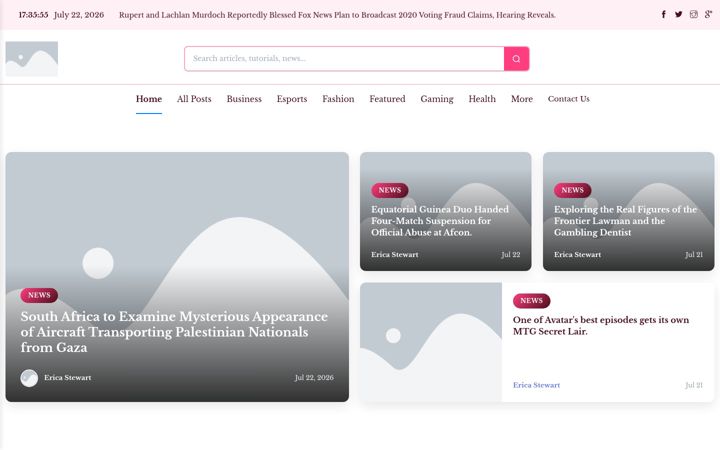The width and height of the screenshot is (720, 450).
Task: Open blue Erica Stewart link on Avatar card
Action: [x=536, y=385]
